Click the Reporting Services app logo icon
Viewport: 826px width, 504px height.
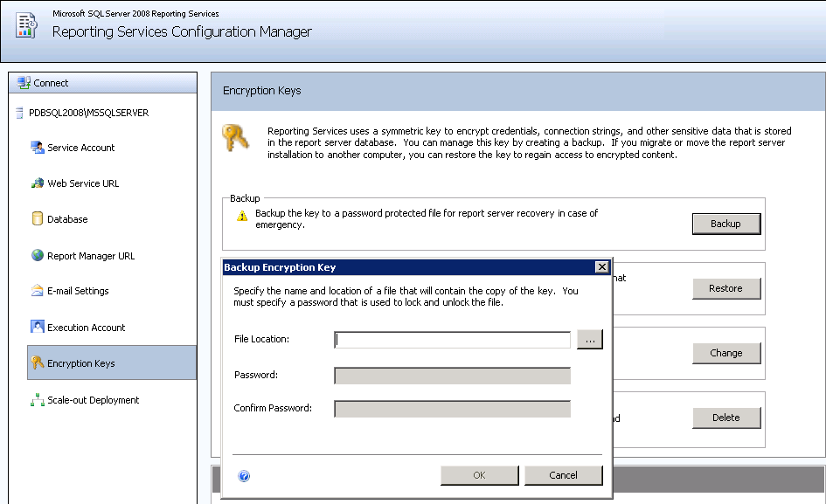(26, 26)
